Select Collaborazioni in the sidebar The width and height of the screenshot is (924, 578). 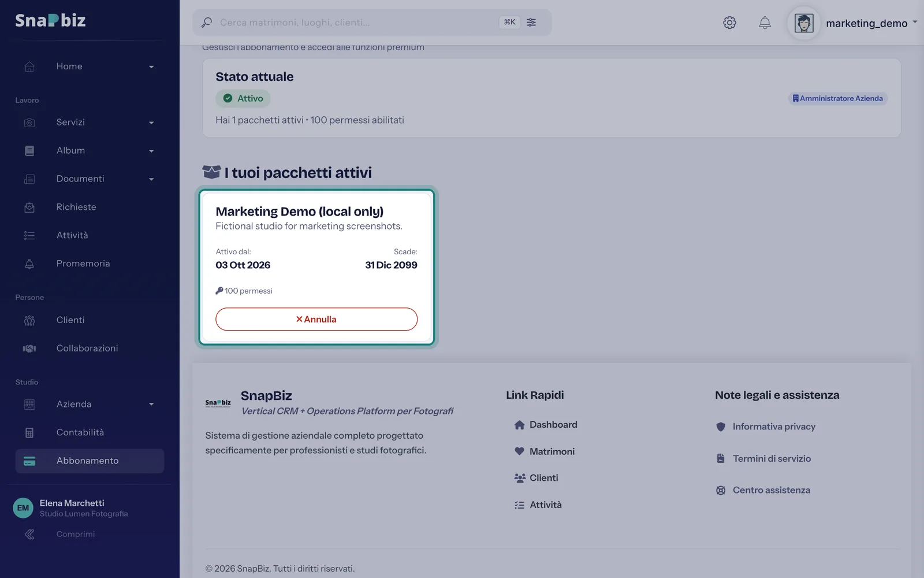90,349
